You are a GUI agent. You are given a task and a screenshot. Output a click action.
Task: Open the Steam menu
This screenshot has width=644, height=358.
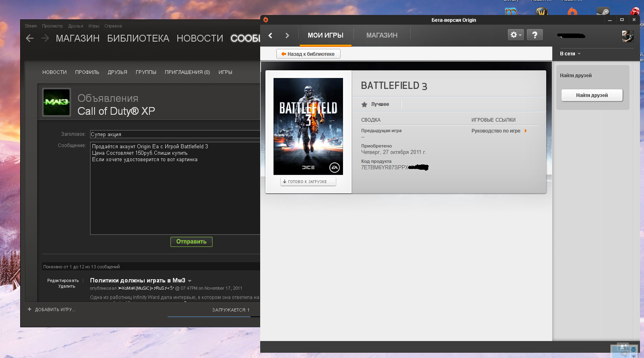coord(31,26)
